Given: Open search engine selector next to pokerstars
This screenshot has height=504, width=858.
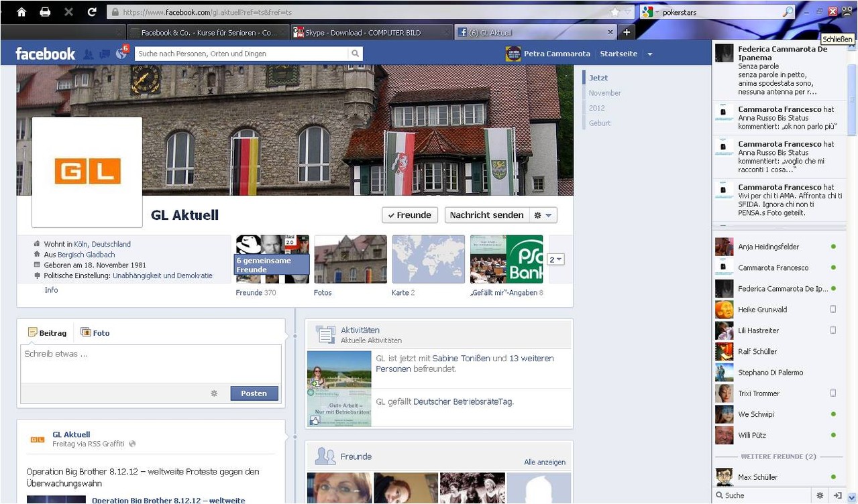Looking at the screenshot, I should click(650, 12).
